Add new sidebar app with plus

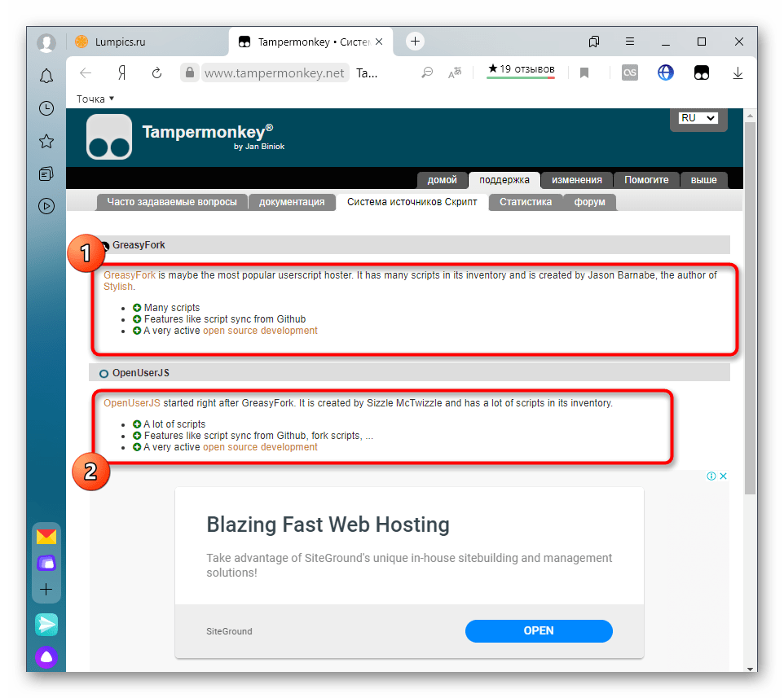tap(46, 590)
